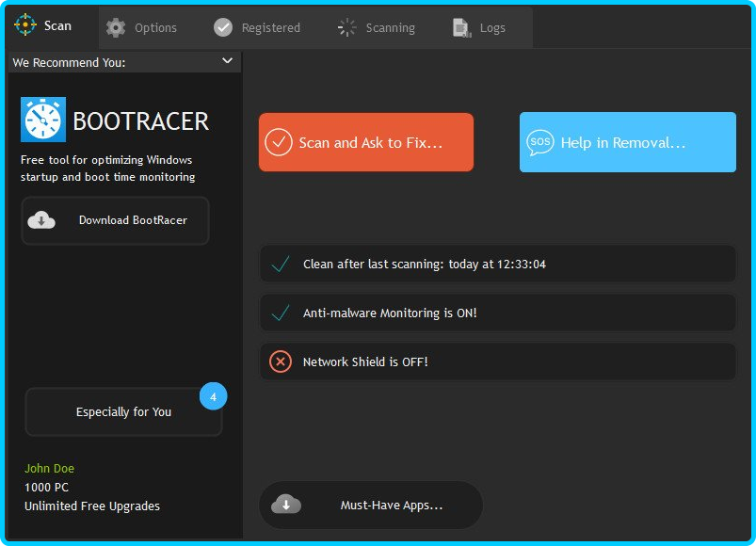Image resolution: width=756 pixels, height=546 pixels.
Task: Click the John Doe user name
Action: click(x=49, y=468)
